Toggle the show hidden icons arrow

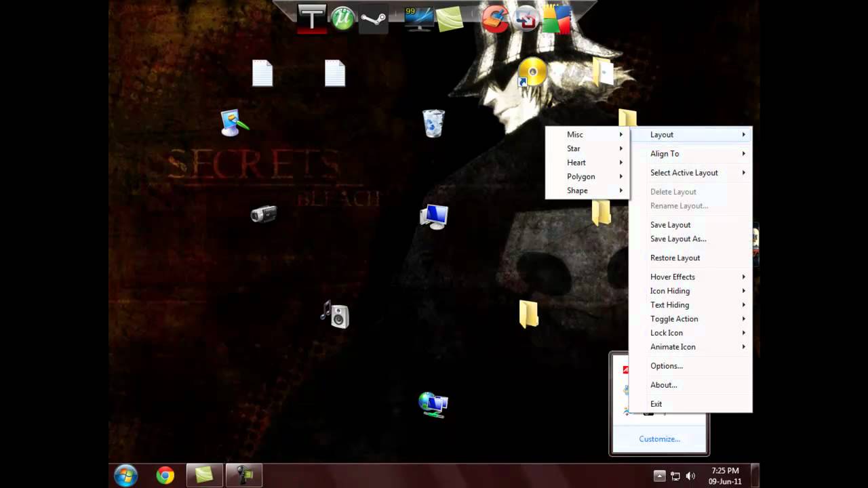tap(659, 476)
